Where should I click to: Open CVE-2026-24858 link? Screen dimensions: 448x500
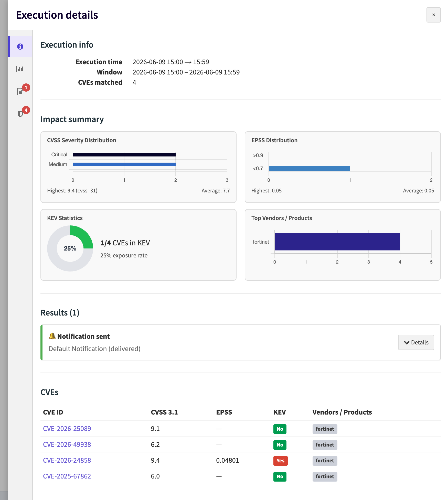67,460
